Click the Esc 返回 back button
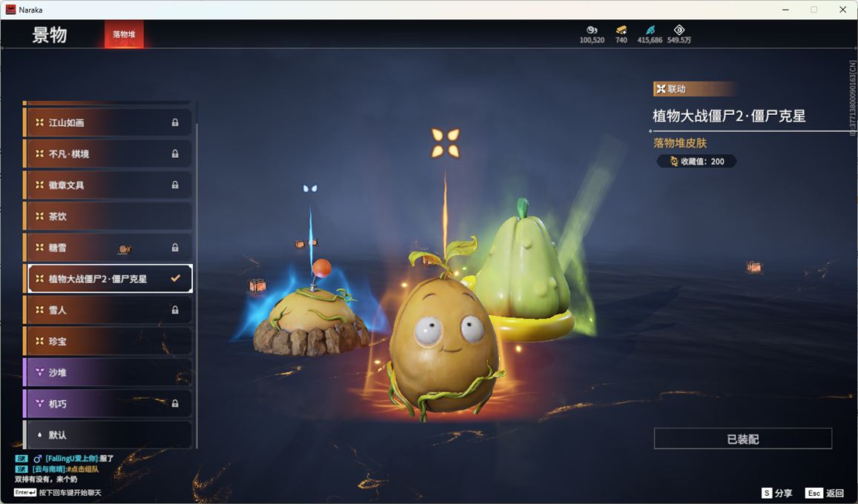The image size is (858, 504). [825, 493]
